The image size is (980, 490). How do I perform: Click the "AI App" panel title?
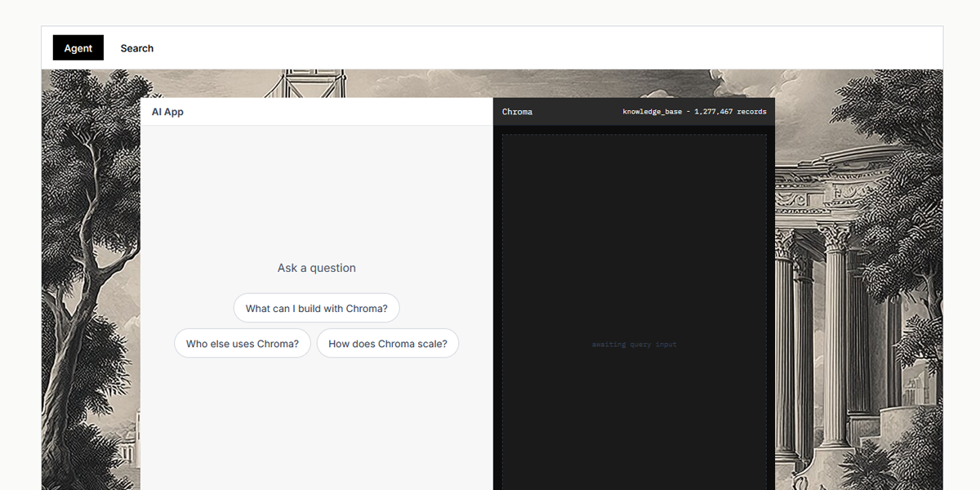[x=167, y=112]
